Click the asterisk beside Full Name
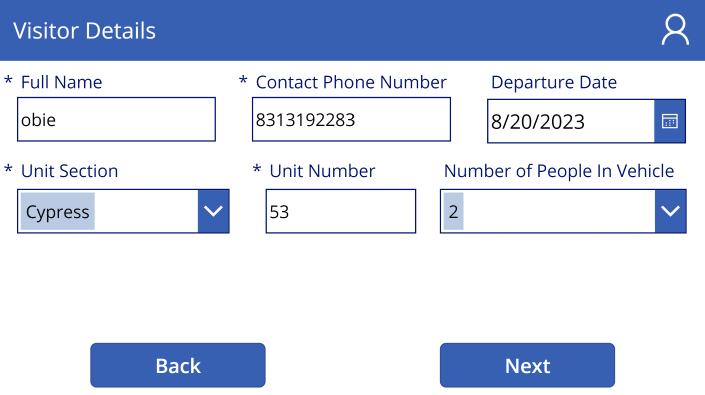Screen dimensions: 705x395 pyautogui.click(x=8, y=81)
